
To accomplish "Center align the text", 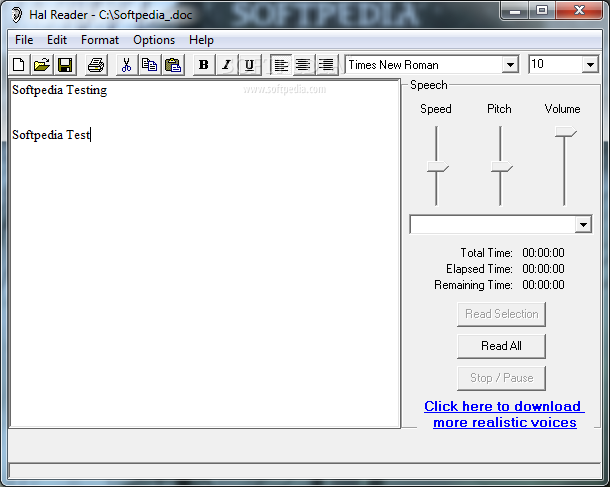I will click(303, 65).
